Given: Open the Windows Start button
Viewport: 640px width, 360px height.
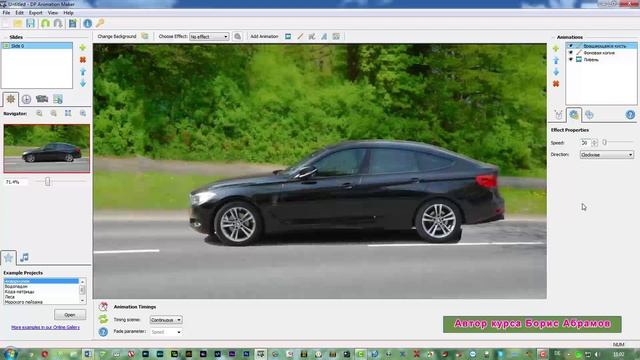Looking at the screenshot, I should pyautogui.click(x=10, y=353).
